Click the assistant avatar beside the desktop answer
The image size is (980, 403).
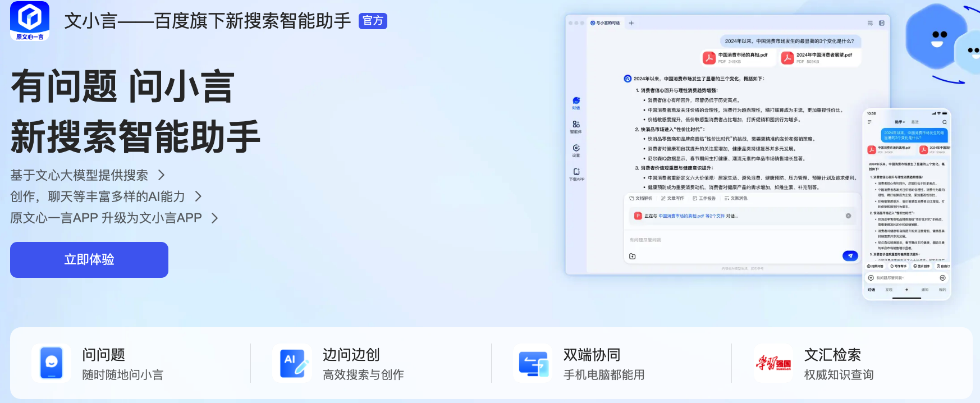628,79
